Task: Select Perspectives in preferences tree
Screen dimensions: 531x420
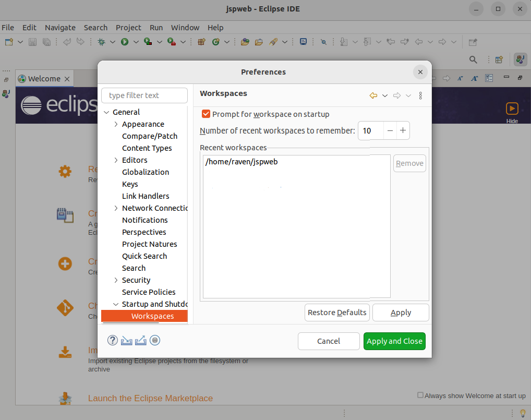Action: coord(144,232)
